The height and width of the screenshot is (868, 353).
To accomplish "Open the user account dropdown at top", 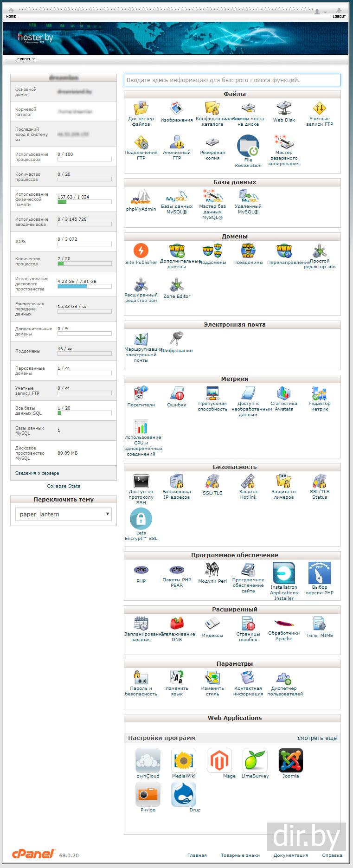I will click(320, 11).
